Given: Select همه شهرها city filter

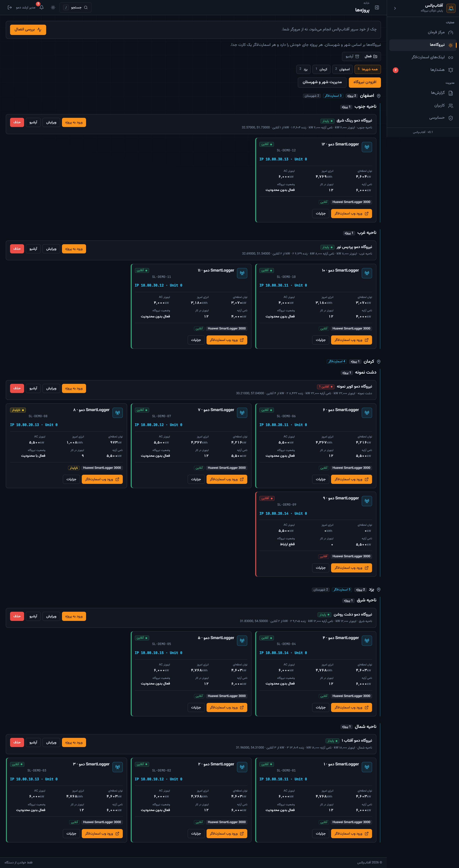Looking at the screenshot, I should [x=368, y=69].
